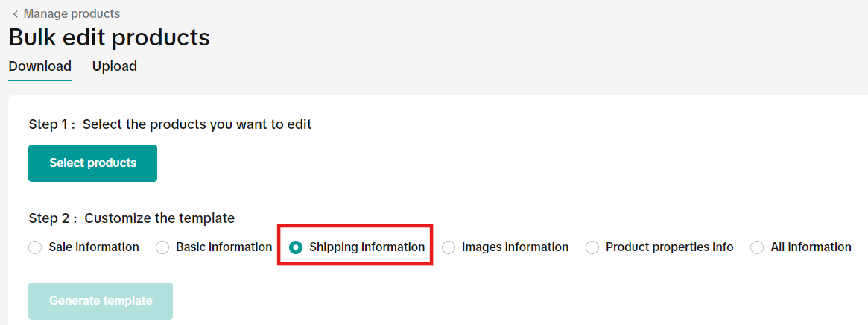The image size is (868, 325).
Task: Click the Generate template button
Action: [x=101, y=301]
